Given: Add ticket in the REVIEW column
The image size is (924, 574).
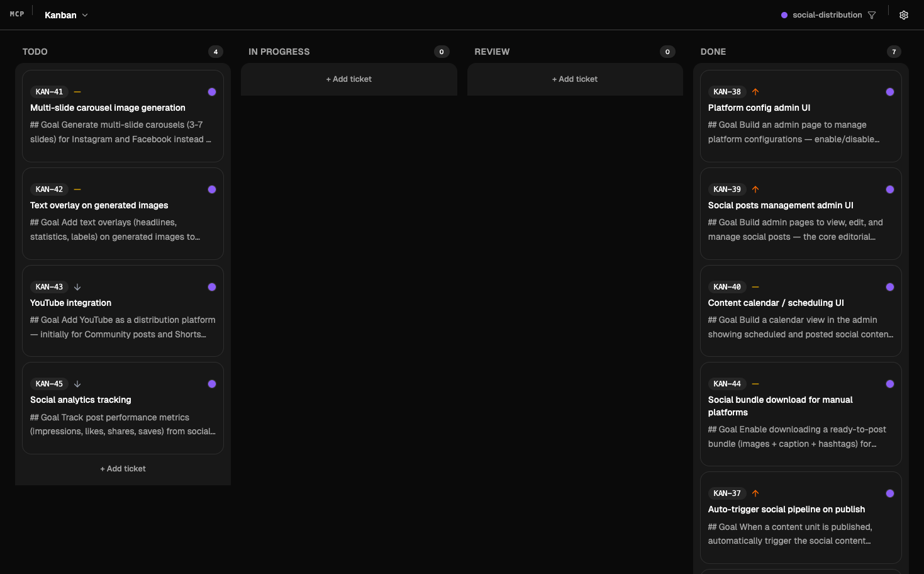Looking at the screenshot, I should tap(575, 79).
